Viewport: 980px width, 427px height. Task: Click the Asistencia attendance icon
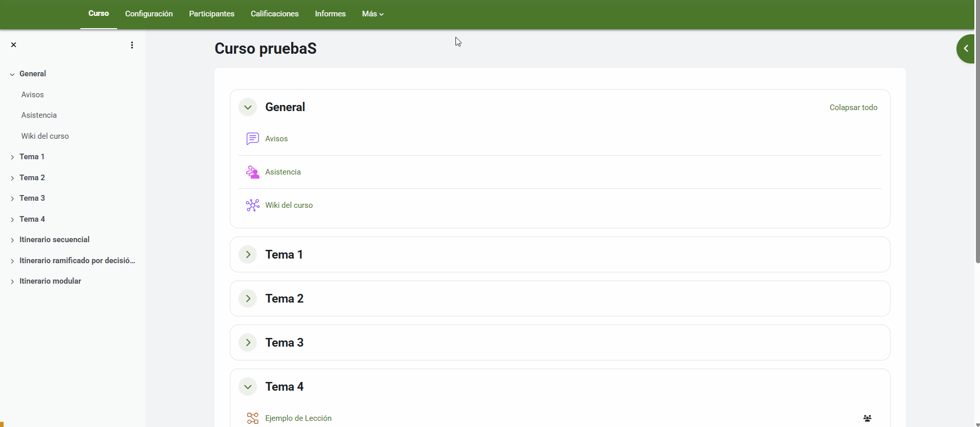252,172
